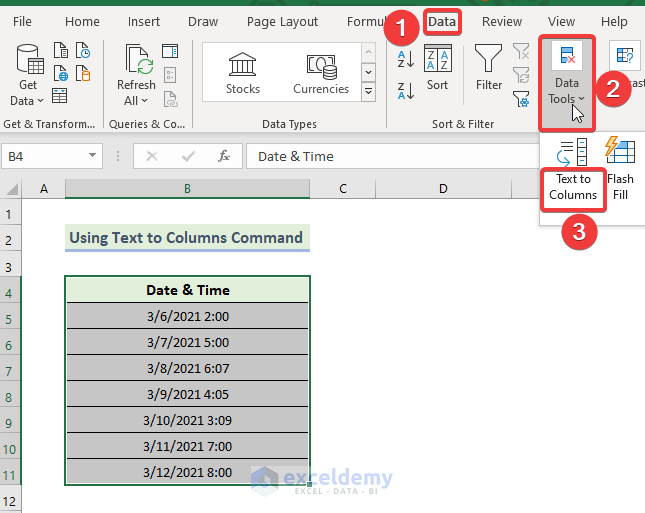Click cell 3/6/2021 2:00
This screenshot has height=513, width=645.
[x=187, y=316]
